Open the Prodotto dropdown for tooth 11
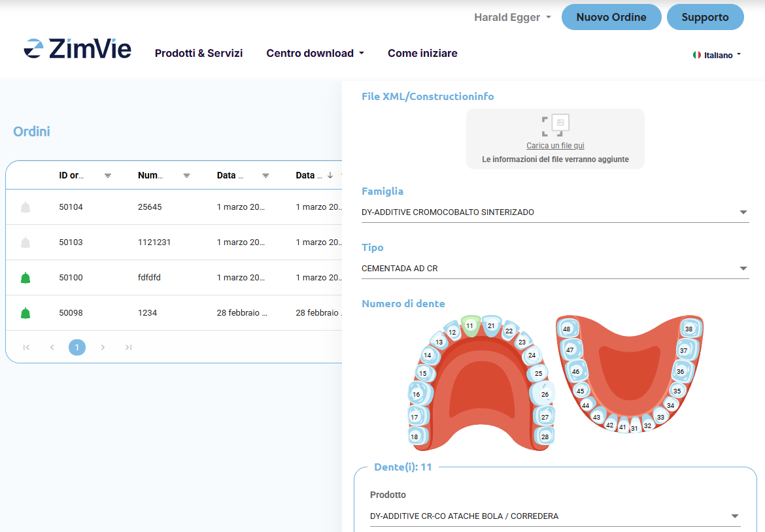This screenshot has height=532, width=765. point(734,516)
